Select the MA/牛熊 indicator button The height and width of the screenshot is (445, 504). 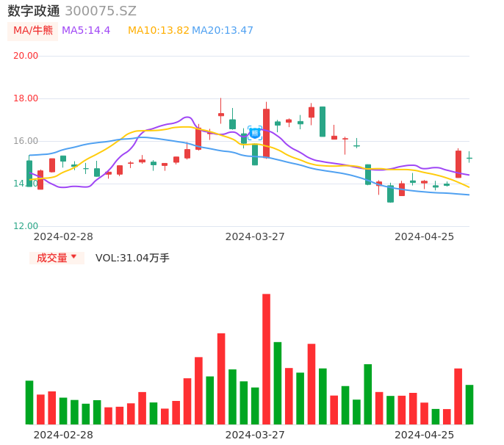pos(33,31)
